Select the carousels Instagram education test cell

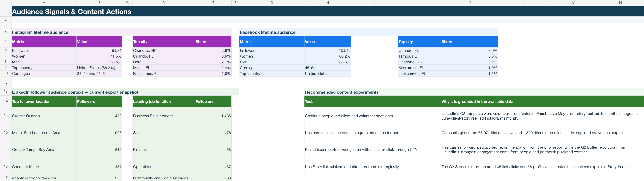[372, 133]
